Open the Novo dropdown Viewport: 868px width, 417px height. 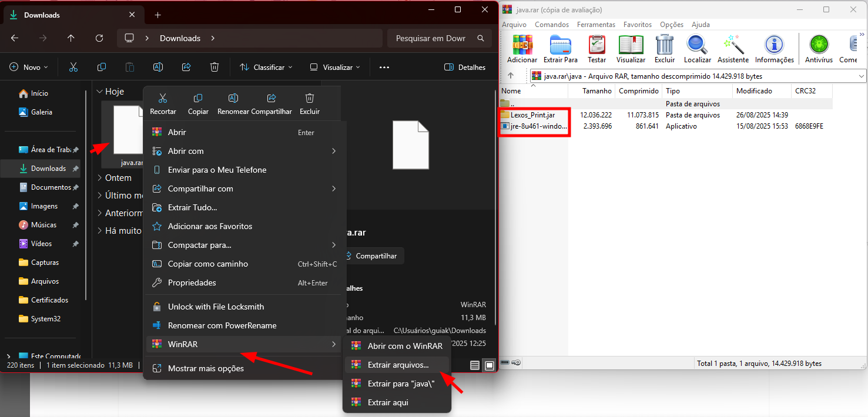(29, 67)
